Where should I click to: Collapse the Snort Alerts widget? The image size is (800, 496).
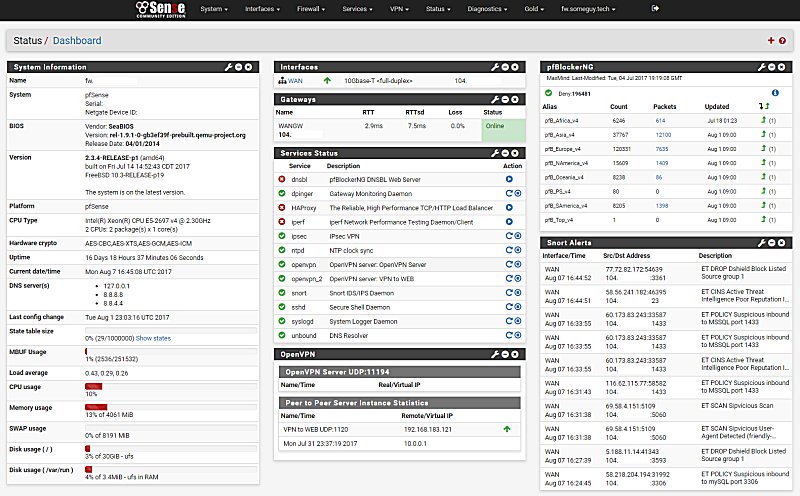pos(773,243)
